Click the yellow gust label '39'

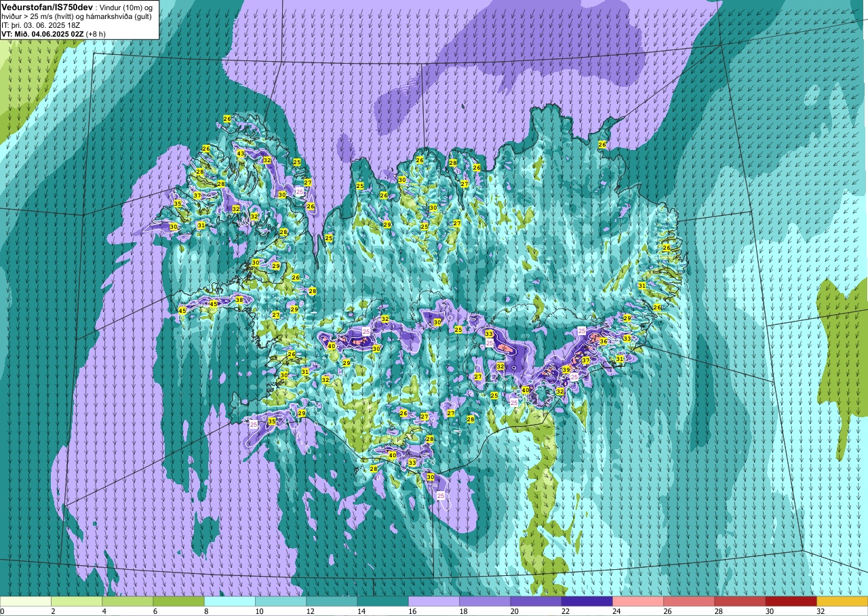pyautogui.click(x=566, y=370)
